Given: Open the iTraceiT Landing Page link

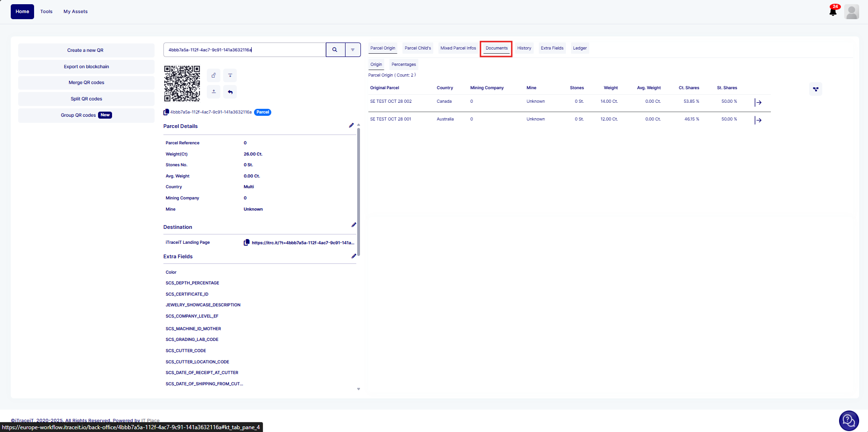Looking at the screenshot, I should [x=303, y=243].
